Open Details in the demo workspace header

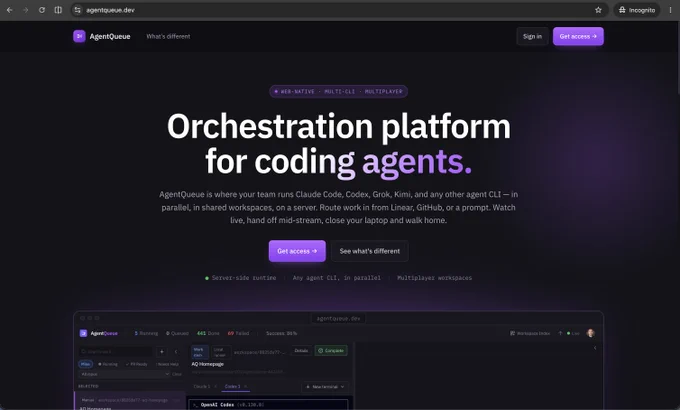[301, 351]
